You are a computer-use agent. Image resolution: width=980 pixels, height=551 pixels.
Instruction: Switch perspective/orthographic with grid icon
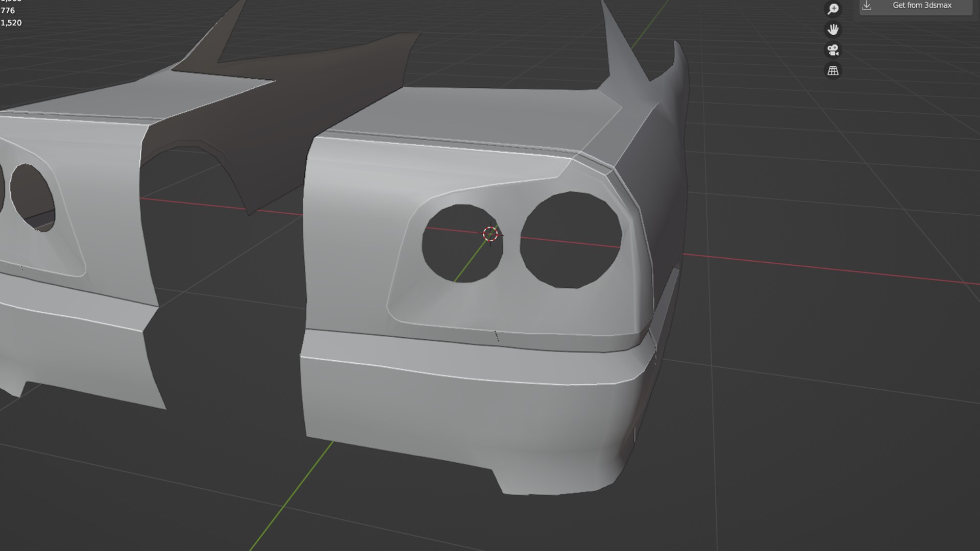[x=833, y=71]
